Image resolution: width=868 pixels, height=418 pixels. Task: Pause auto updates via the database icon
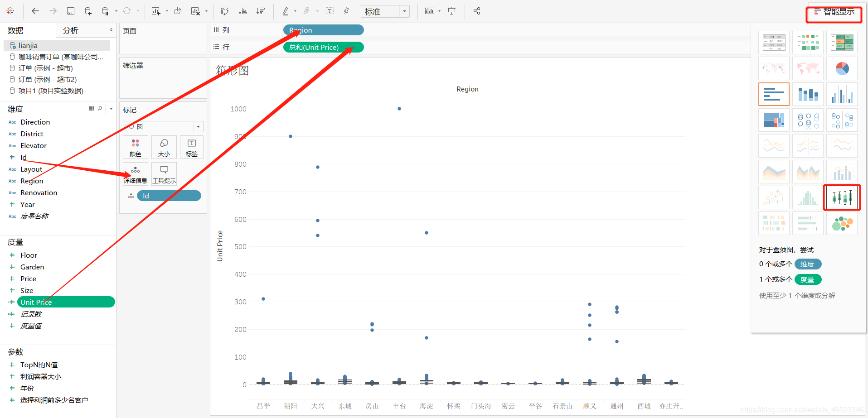105,11
